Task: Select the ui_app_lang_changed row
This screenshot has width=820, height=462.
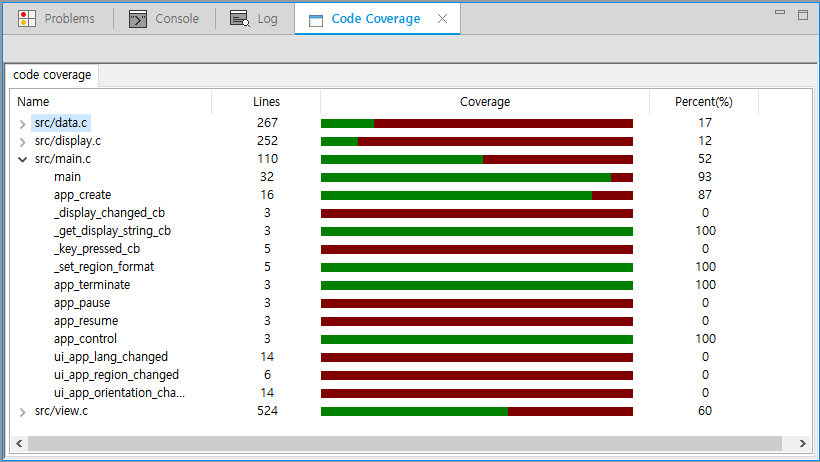Action: [110, 357]
